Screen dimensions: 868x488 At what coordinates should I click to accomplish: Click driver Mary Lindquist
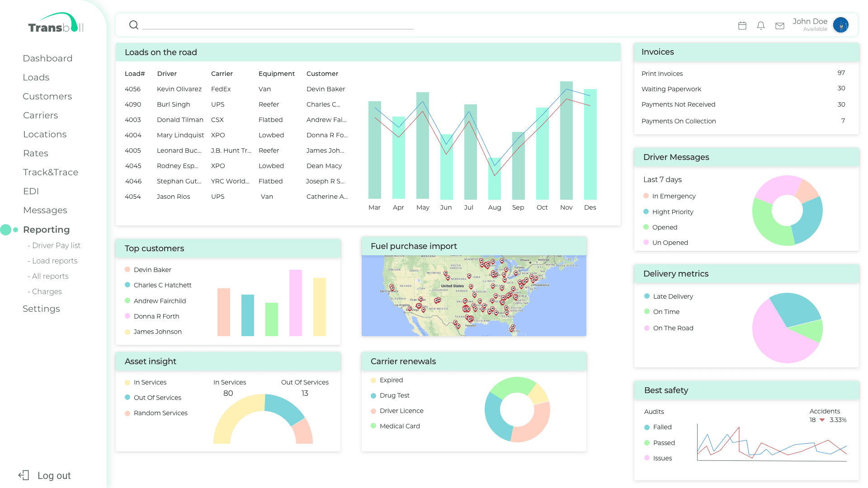[180, 135]
